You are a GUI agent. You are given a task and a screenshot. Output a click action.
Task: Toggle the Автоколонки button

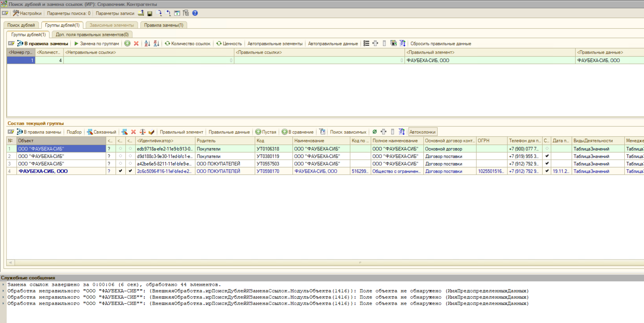(x=423, y=132)
